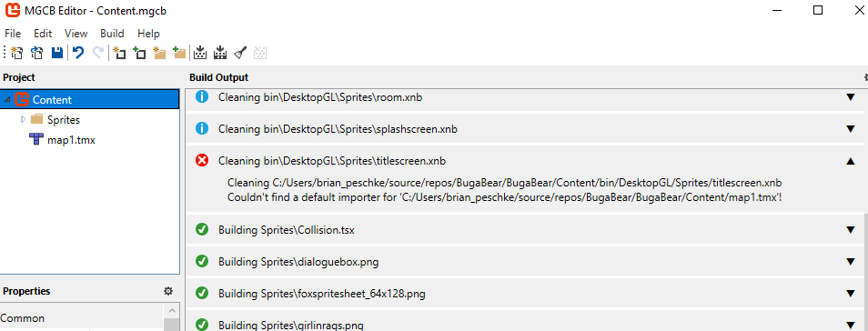Viewport: 868px width, 331px height.
Task: Expand the dialoguebox.png build entry
Action: click(851, 261)
